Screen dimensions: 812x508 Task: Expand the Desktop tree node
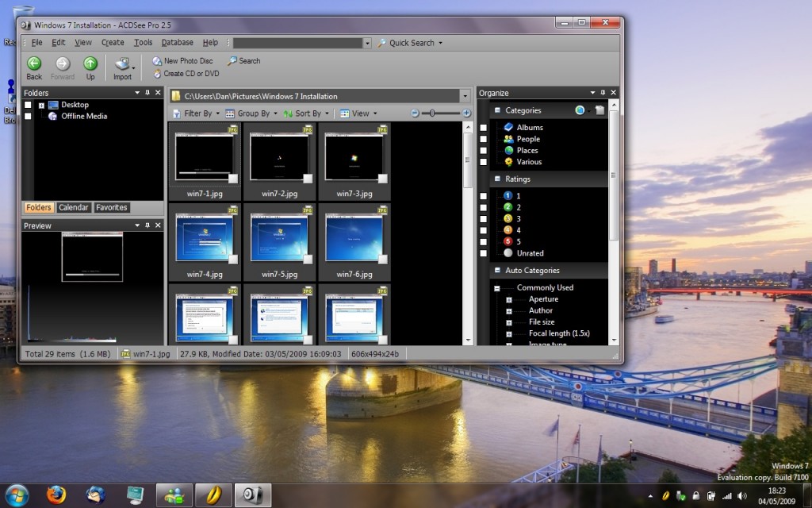(x=41, y=106)
